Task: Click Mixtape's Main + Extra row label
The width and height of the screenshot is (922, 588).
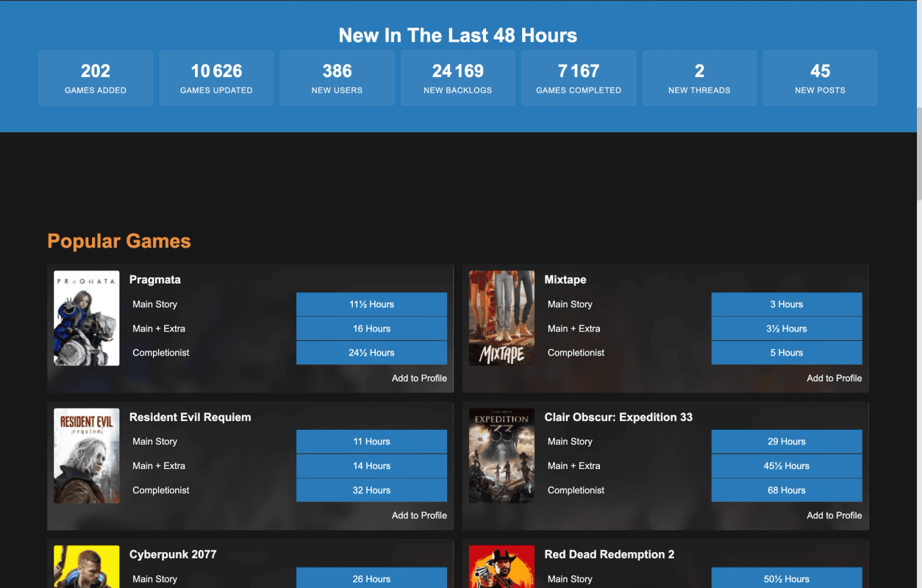Action: tap(573, 329)
